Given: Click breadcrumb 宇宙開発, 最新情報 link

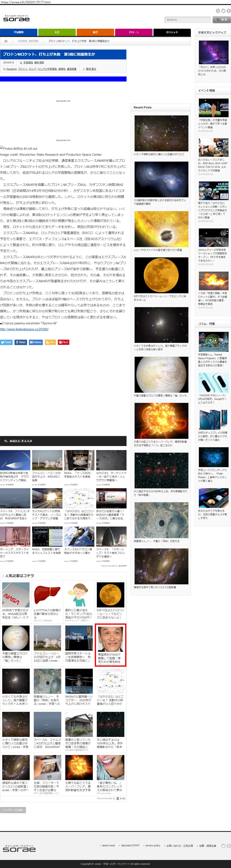Looking at the screenshot, I should click(28, 41).
